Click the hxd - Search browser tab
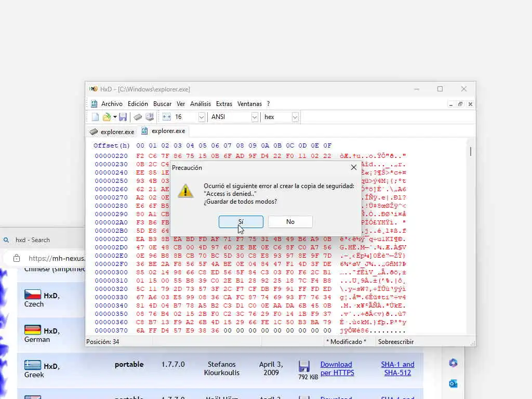Viewport: 532px width, 399px height. tap(33, 240)
